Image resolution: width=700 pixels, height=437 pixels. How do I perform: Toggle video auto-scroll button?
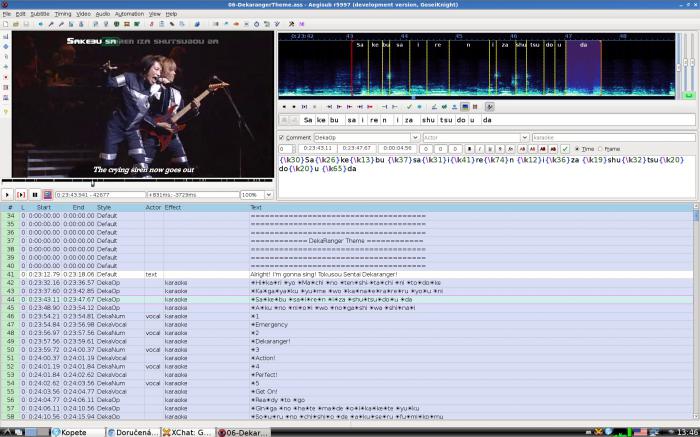(x=48, y=195)
